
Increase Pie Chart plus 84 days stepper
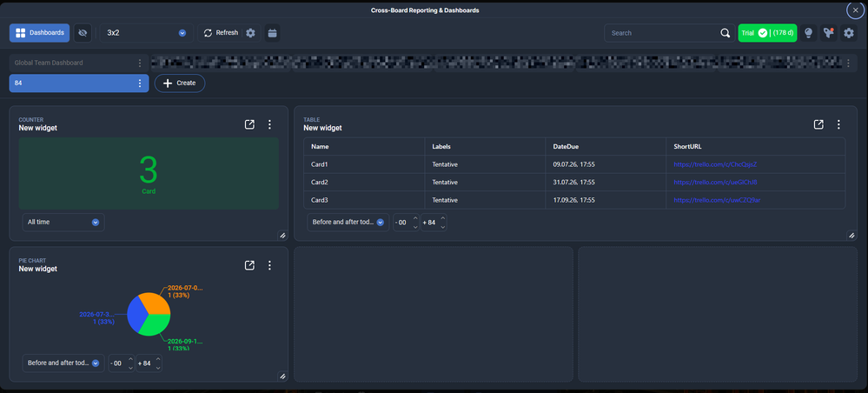(158, 358)
